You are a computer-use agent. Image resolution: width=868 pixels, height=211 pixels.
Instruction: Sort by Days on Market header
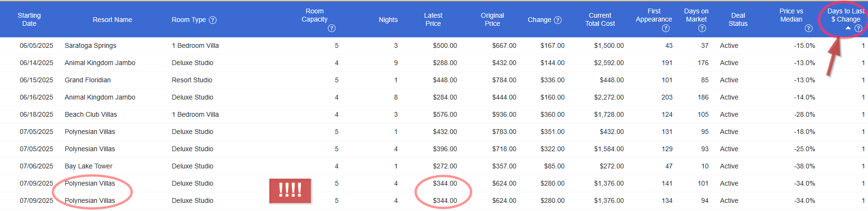point(696,15)
